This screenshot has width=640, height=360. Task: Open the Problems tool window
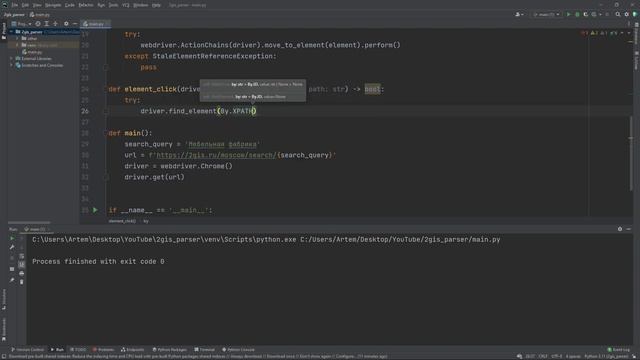tap(103, 350)
